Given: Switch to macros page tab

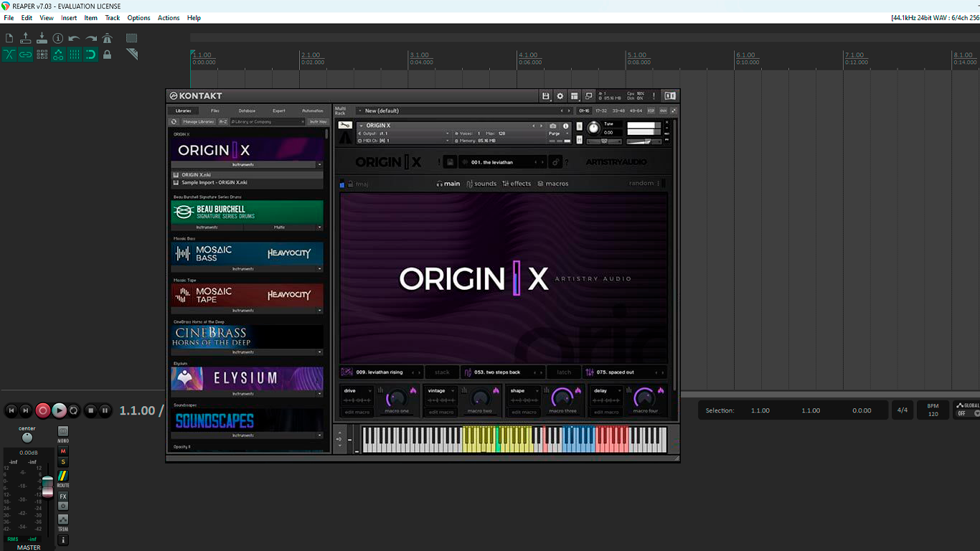Looking at the screenshot, I should click(553, 184).
